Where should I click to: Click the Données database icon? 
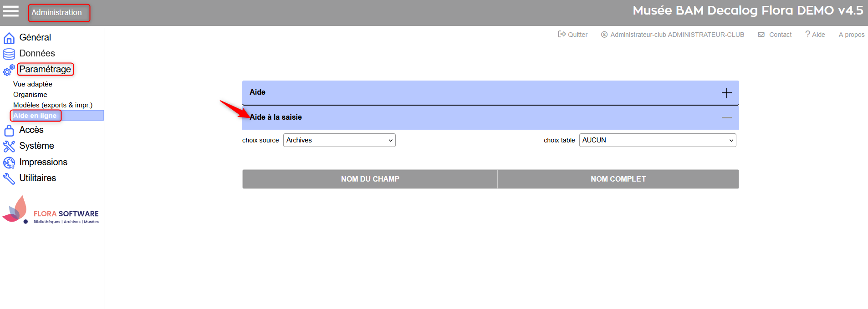point(9,54)
